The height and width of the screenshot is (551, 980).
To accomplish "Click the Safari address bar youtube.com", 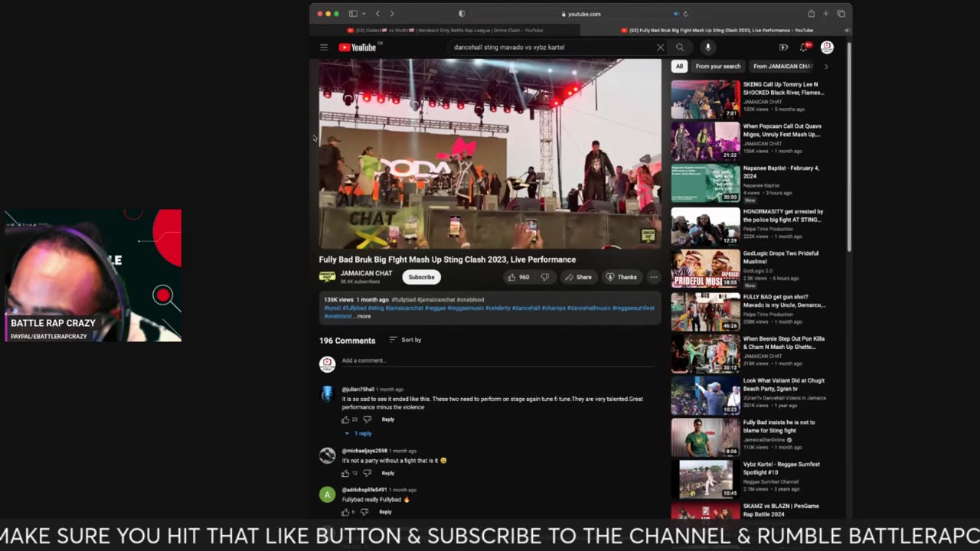I will [581, 14].
